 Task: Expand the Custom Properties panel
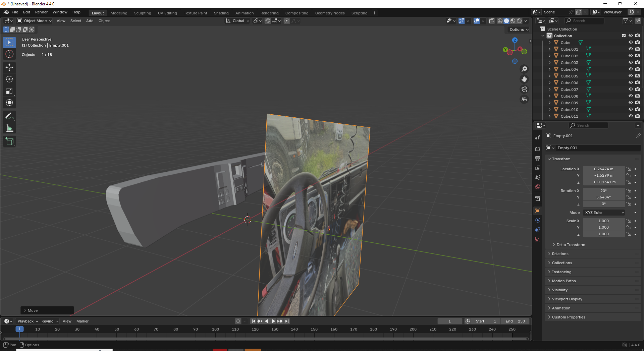pyautogui.click(x=568, y=317)
